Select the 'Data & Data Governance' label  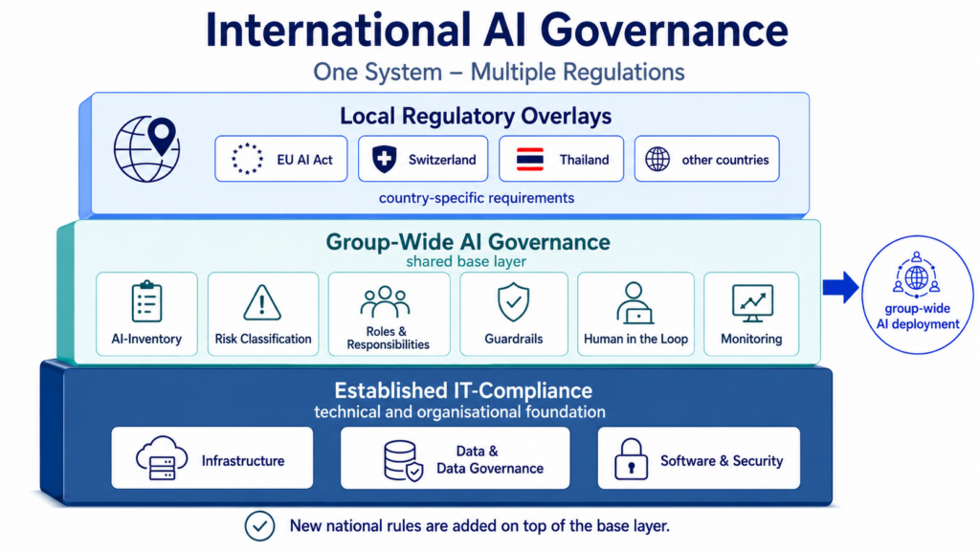click(x=490, y=460)
